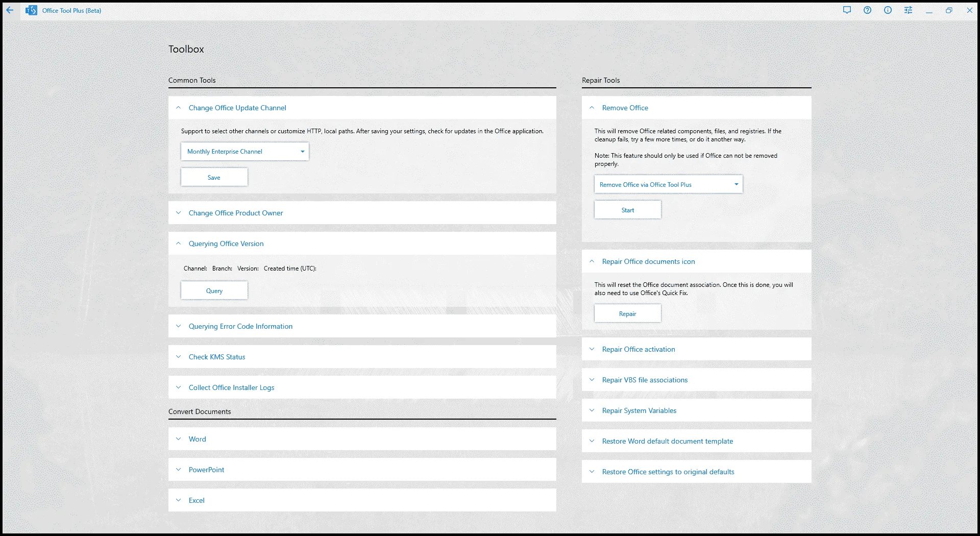Click the Toolbox page heading
The image size is (980, 536).
[186, 49]
